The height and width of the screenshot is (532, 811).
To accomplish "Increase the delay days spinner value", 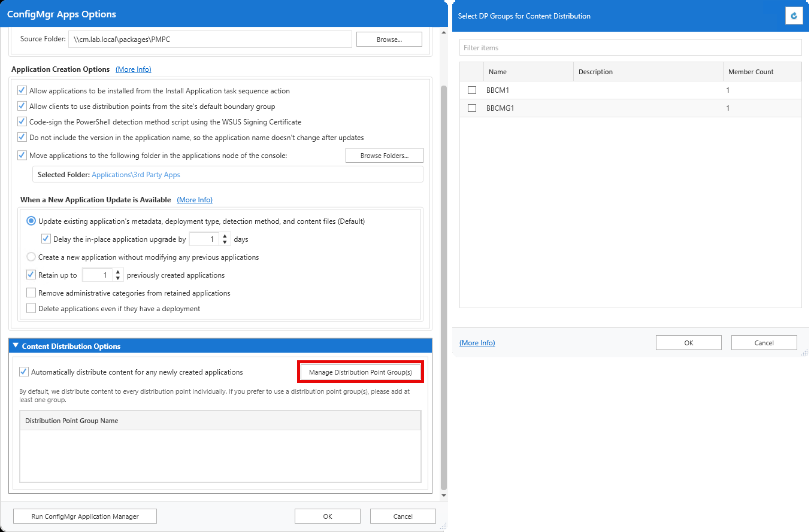I will [x=225, y=236].
